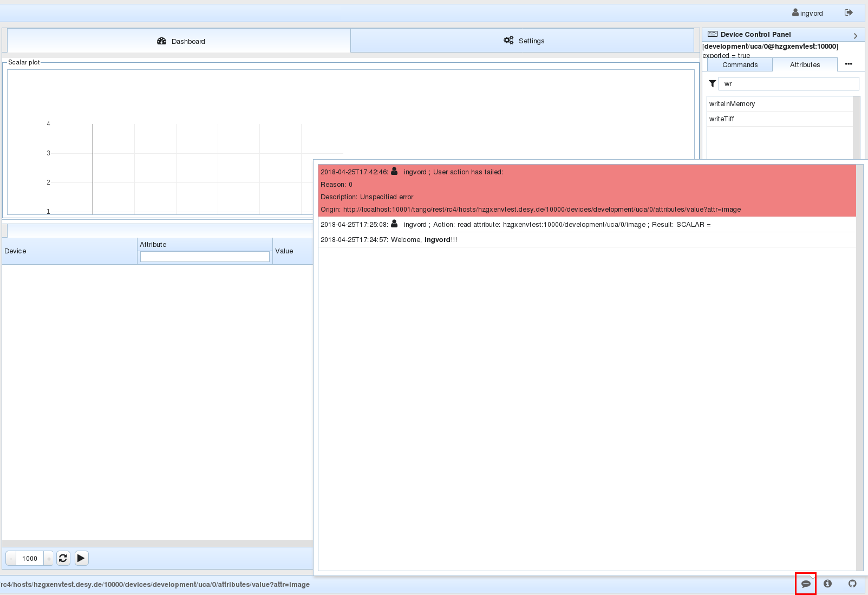Sort by the Value column header
868x595 pixels.
(293, 251)
